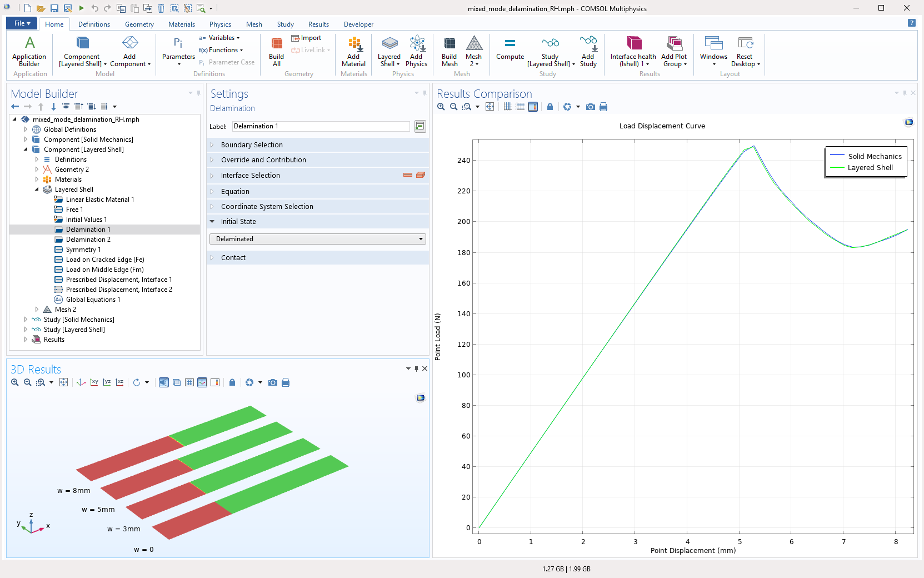Click the Compute study button icon

510,44
